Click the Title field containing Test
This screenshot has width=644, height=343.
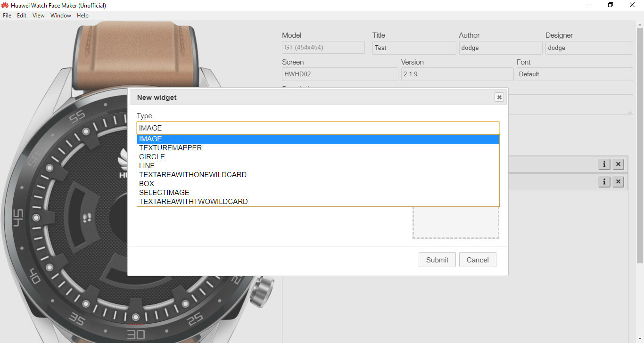(x=414, y=48)
